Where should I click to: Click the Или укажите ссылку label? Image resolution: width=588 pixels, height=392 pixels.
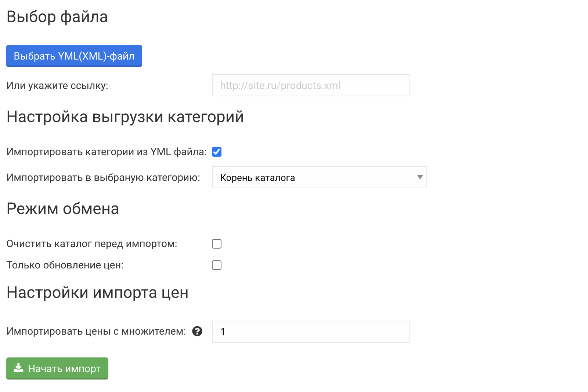click(x=57, y=86)
